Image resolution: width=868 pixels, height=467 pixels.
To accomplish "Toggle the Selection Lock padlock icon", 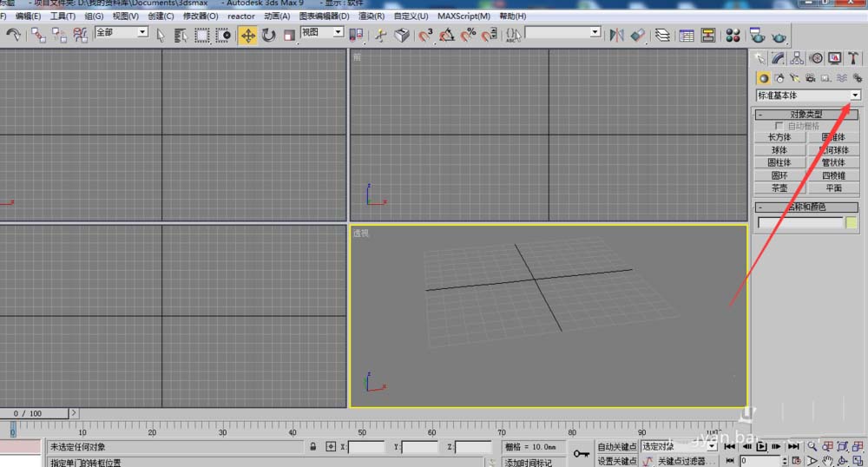I will click(x=312, y=446).
